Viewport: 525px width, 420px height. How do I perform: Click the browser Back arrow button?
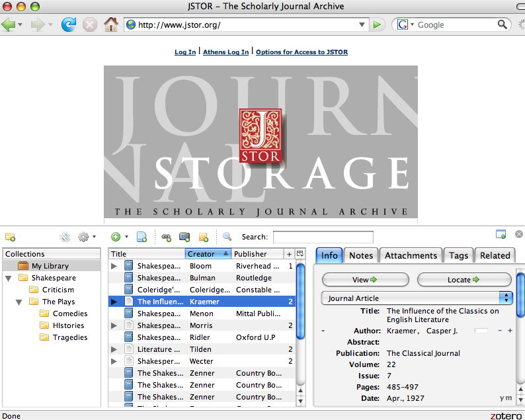pyautogui.click(x=8, y=24)
